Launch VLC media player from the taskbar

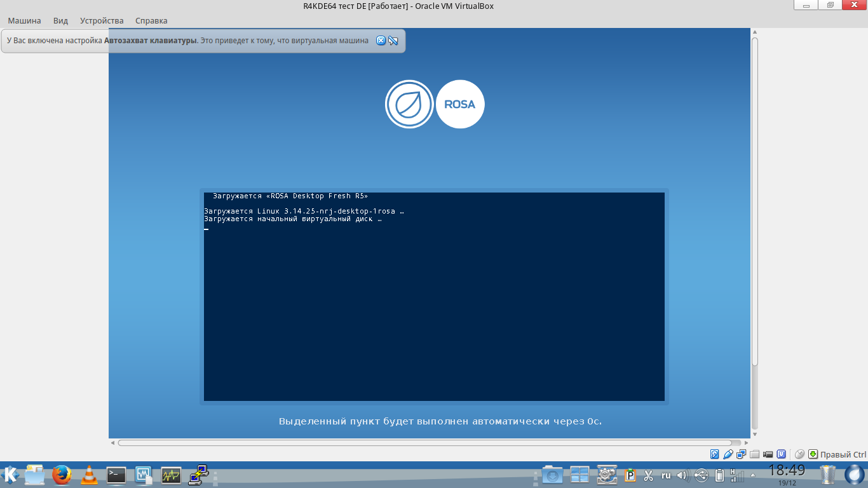tap(90, 475)
